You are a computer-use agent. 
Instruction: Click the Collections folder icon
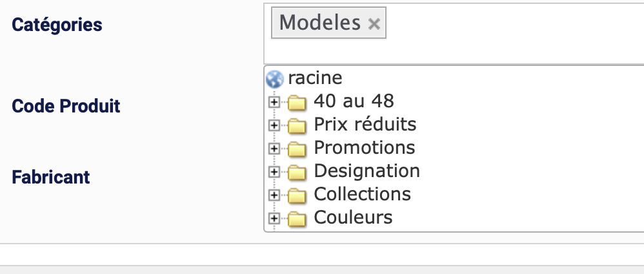[x=296, y=195]
